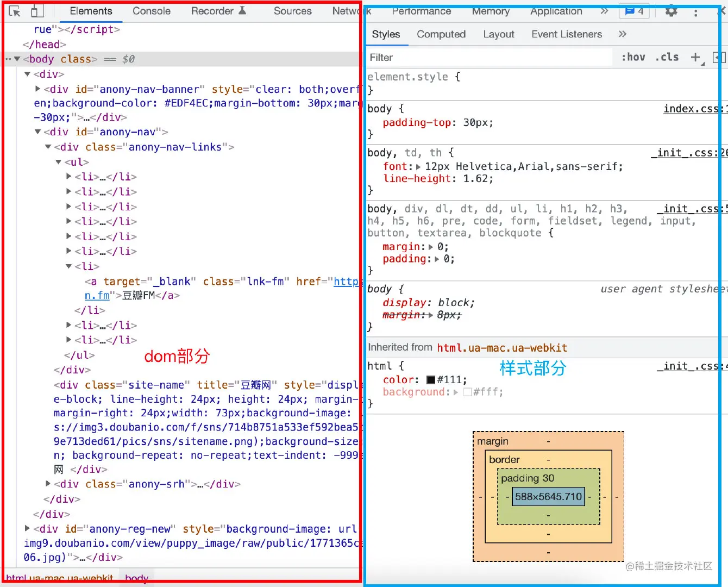
Task: Click the box model padding value 30
Action: click(x=548, y=478)
